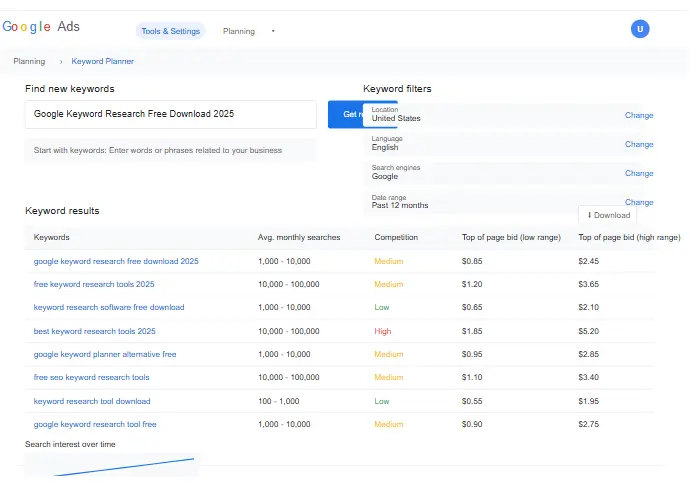Switch to the Planning tab
Viewport: 696px width, 488px height.
pos(238,31)
